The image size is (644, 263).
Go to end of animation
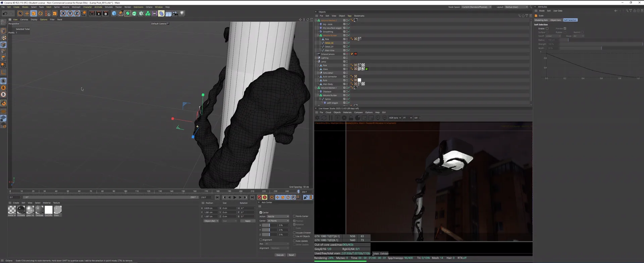[x=252, y=197]
